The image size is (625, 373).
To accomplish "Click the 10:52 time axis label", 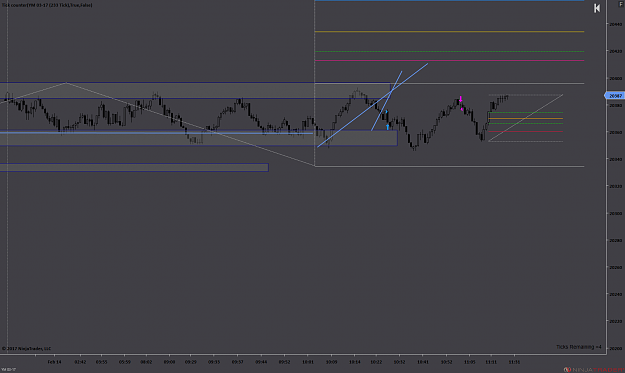I will (x=446, y=362).
